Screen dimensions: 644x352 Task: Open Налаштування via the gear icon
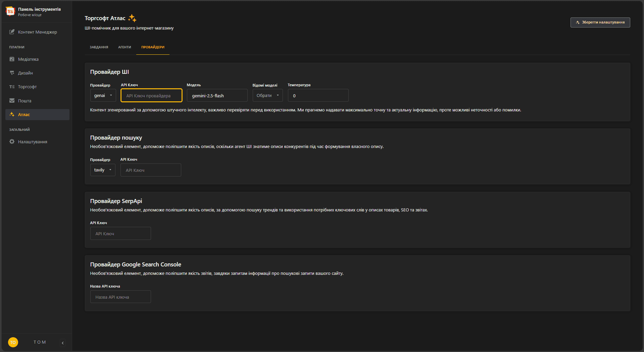(x=12, y=142)
